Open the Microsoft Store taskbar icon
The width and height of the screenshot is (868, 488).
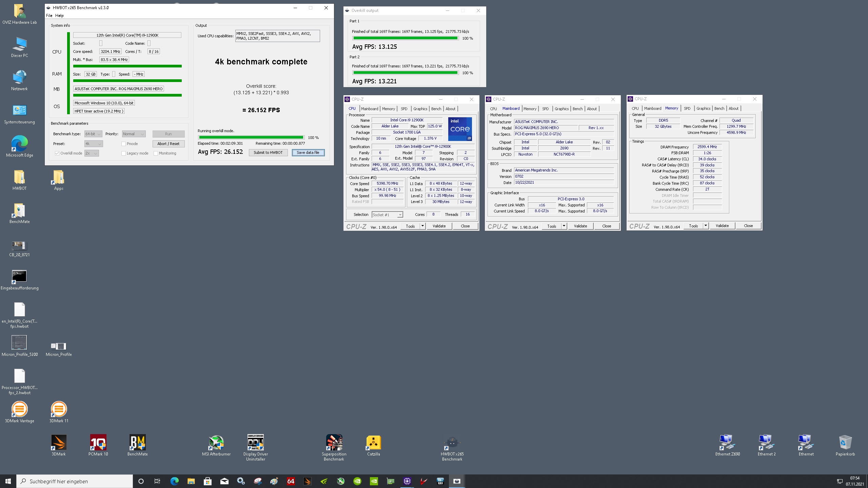pos(208,481)
